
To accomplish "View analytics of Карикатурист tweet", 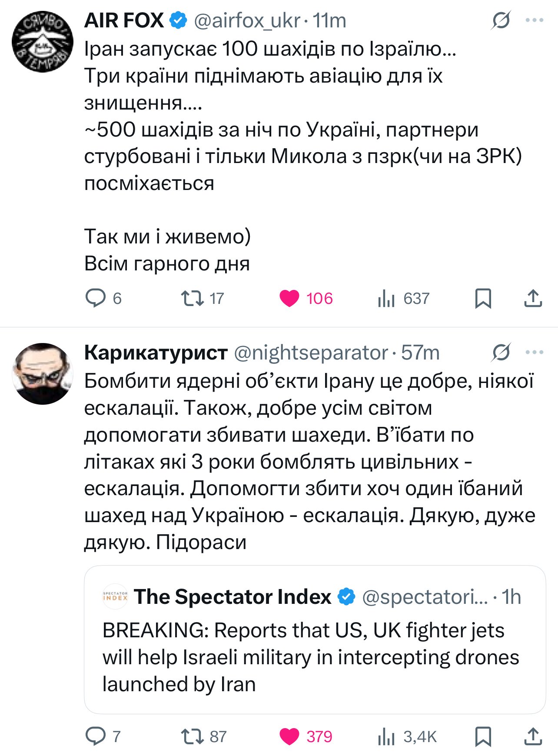I will pyautogui.click(x=386, y=736).
